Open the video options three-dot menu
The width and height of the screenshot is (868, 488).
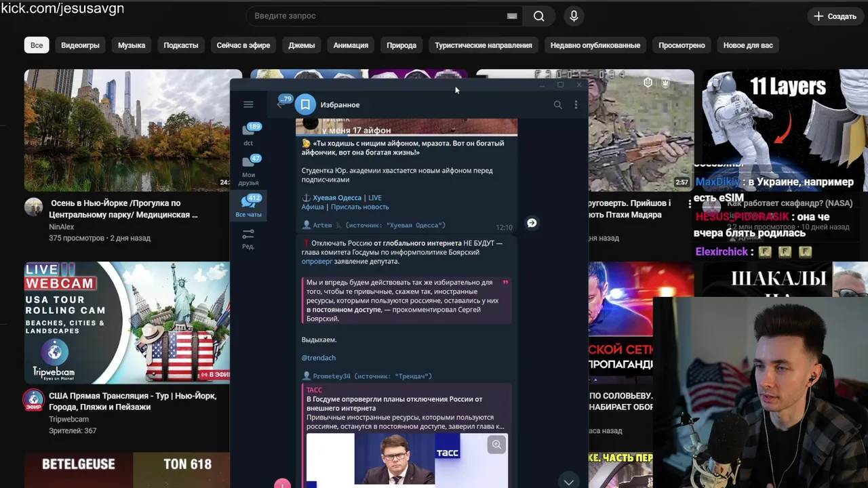click(x=690, y=204)
